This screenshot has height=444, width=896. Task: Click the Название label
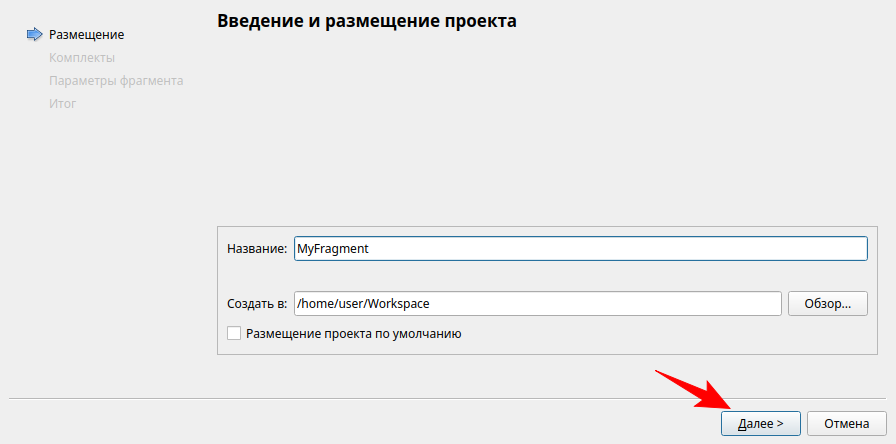[x=257, y=249]
